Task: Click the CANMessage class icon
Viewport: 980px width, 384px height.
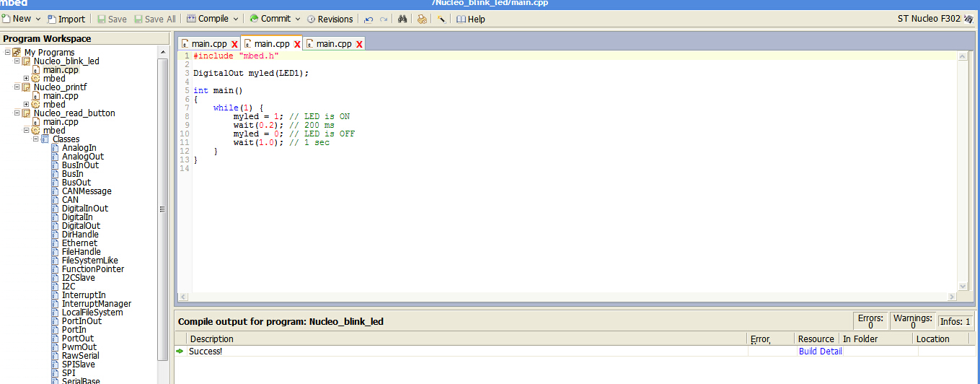Action: [56, 191]
